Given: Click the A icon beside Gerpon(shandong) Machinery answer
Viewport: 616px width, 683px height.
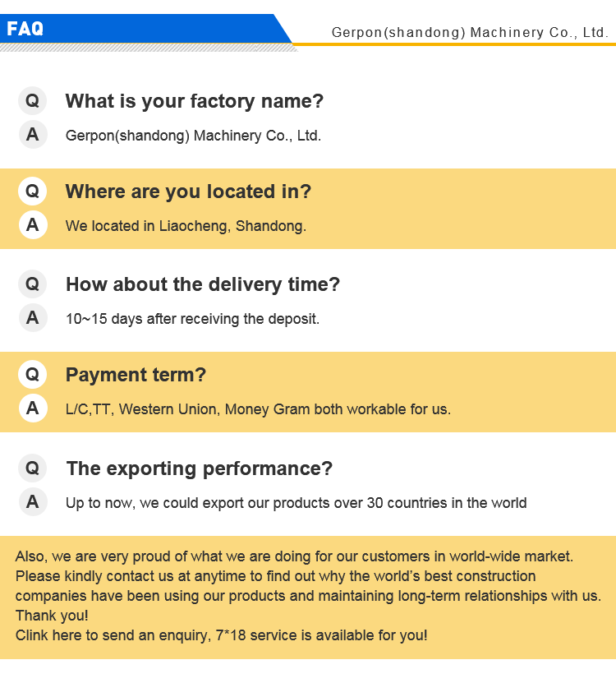Looking at the screenshot, I should click(32, 135).
